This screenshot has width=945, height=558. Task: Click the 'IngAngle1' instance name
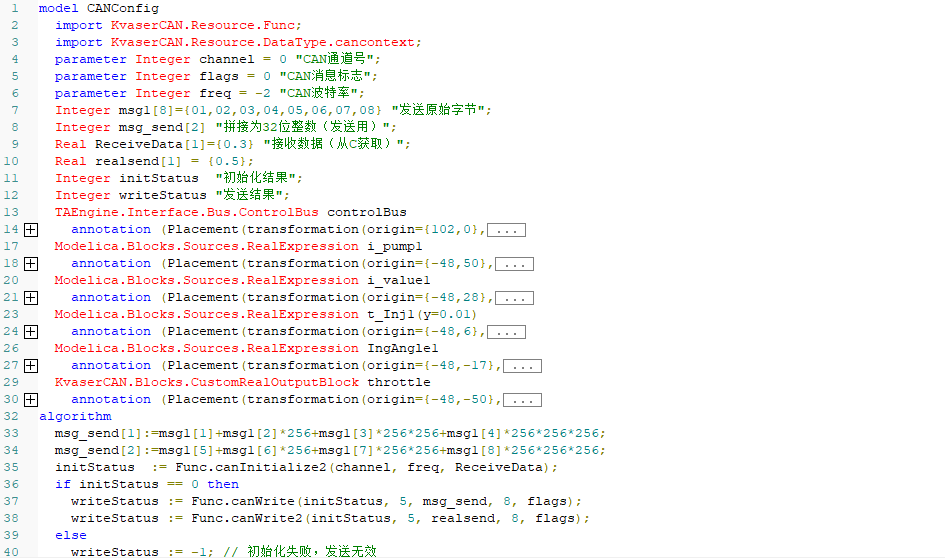[x=403, y=348]
